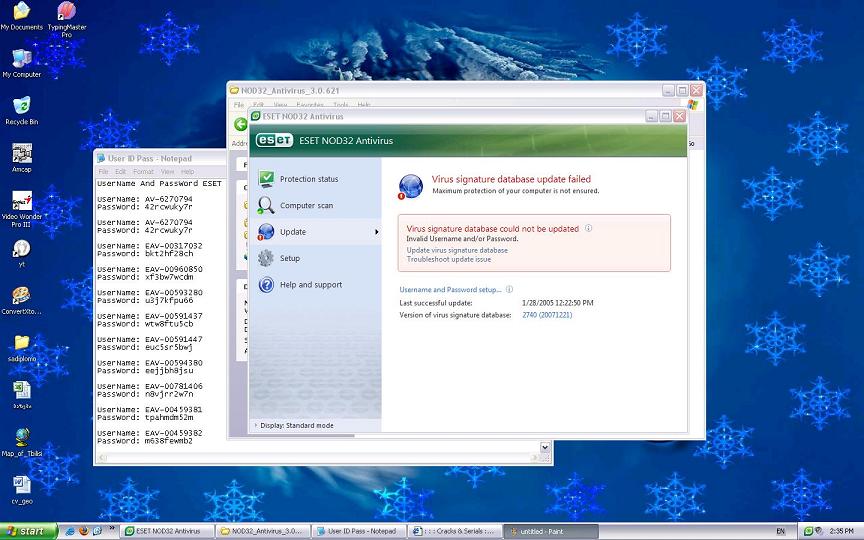Viewport: 864px width, 540px height.
Task: Select the Map_of_Tbilisi desktop icon
Action: pyautogui.click(x=22, y=438)
